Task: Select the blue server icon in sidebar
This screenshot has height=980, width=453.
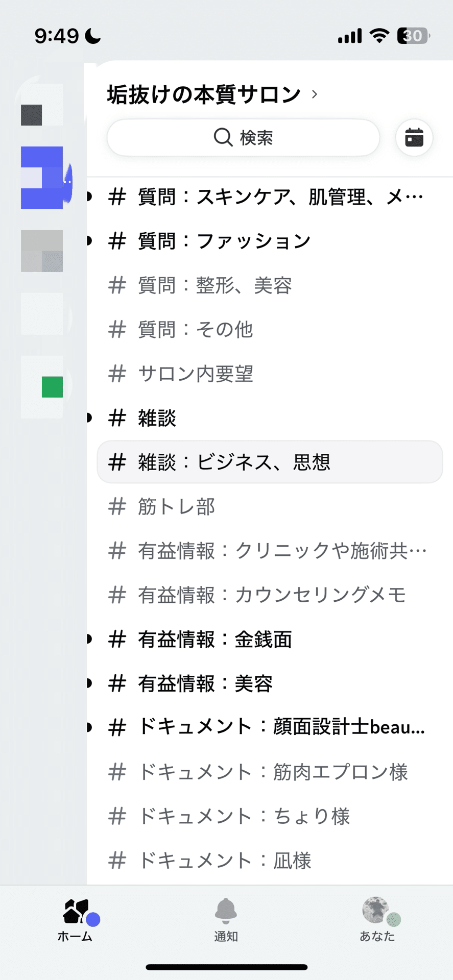Action: tap(42, 178)
